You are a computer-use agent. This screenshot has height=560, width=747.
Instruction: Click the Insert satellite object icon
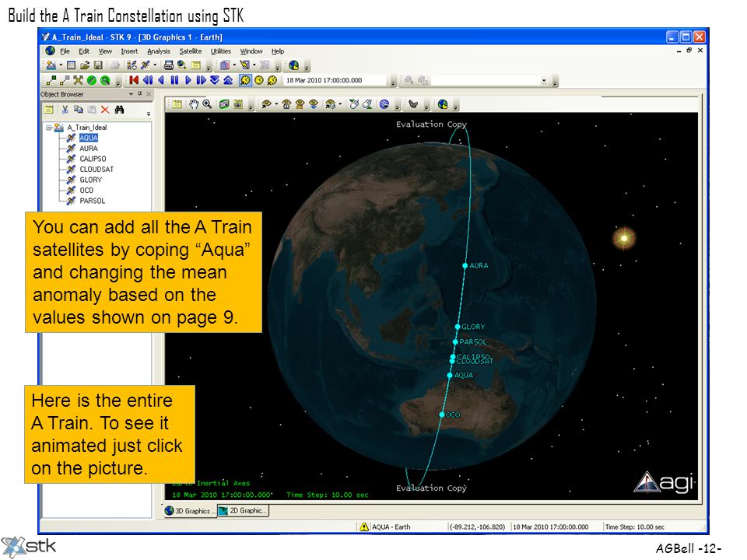(x=146, y=65)
